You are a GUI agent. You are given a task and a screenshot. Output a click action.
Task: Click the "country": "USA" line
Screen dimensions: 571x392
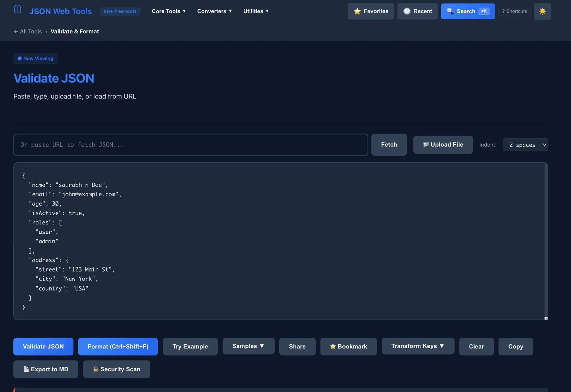[62, 288]
